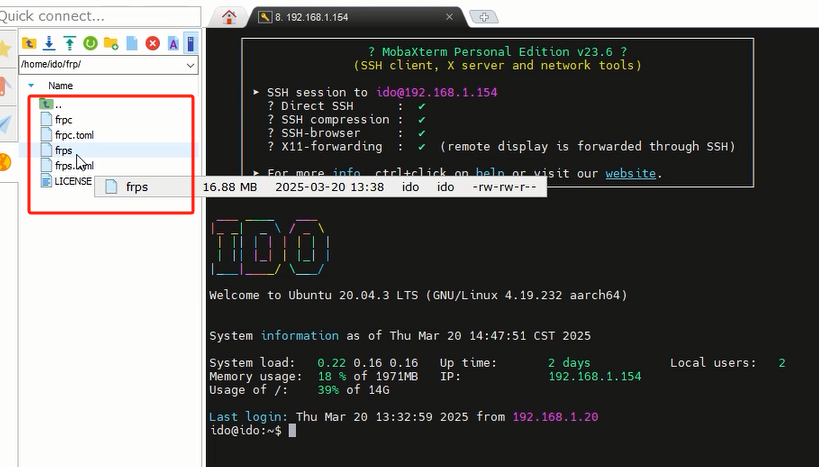Viewport: 819px width, 467px height.
Task: Create a new file with the blank page icon
Action: 132,43
